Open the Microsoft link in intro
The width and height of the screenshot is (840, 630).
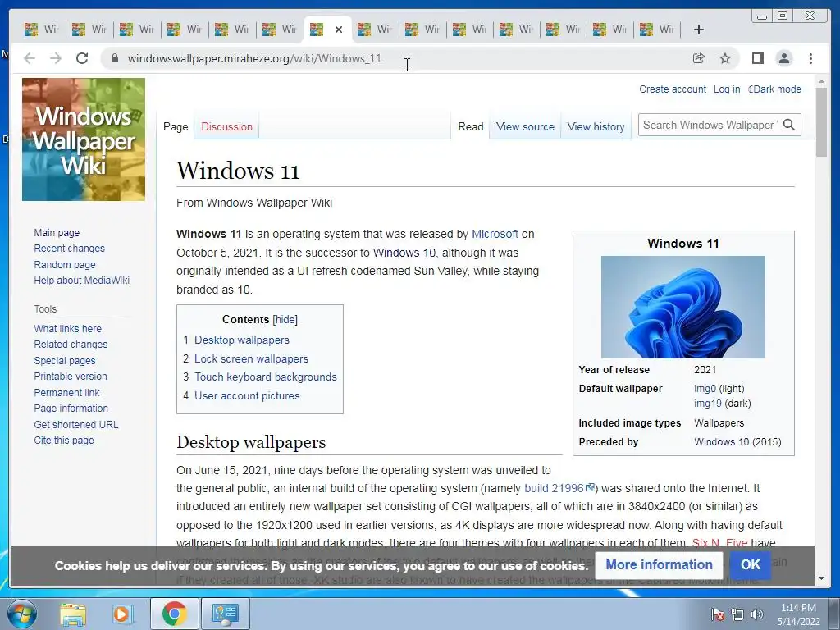pos(495,234)
